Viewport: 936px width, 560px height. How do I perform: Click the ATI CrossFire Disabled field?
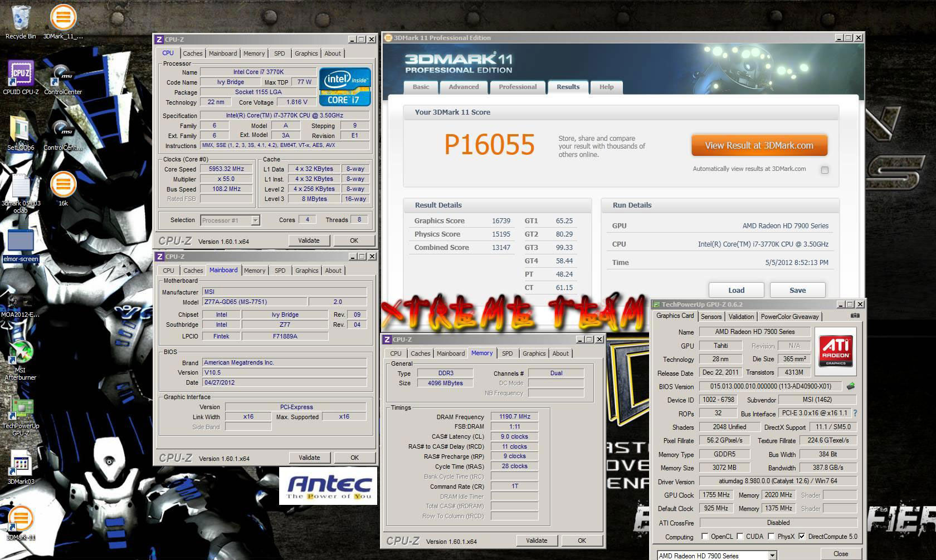(x=778, y=523)
